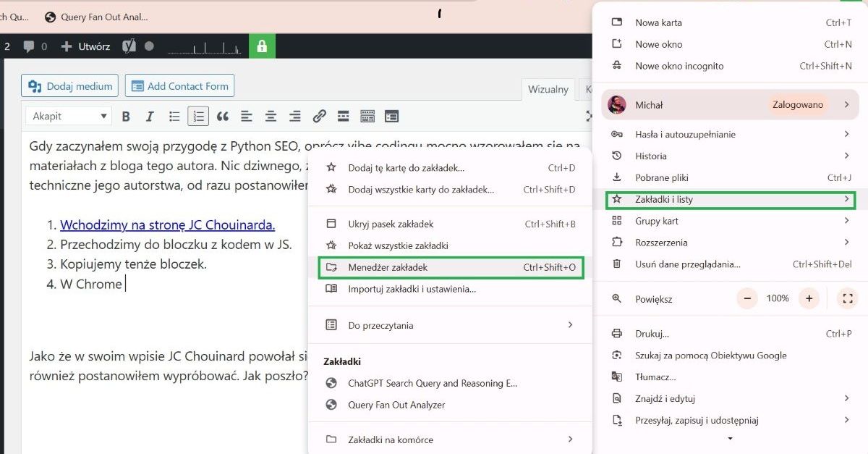Expand the Zakładki i listy submenu
Viewport: 868px width, 454px height.
click(731, 199)
